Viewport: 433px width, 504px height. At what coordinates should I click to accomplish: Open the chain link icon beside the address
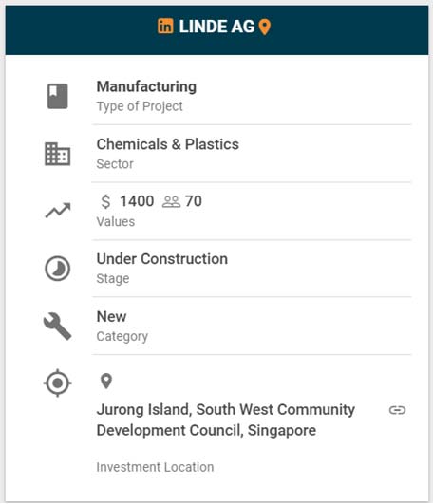[397, 410]
